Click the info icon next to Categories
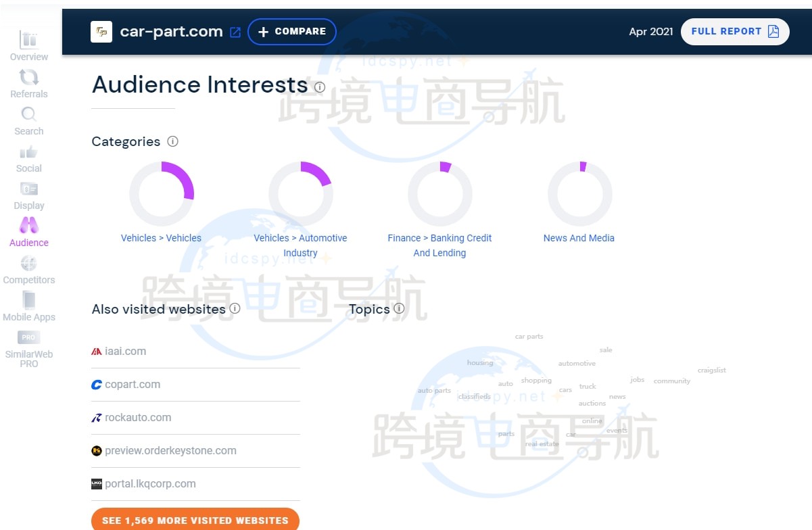The width and height of the screenshot is (812, 530). tap(172, 141)
